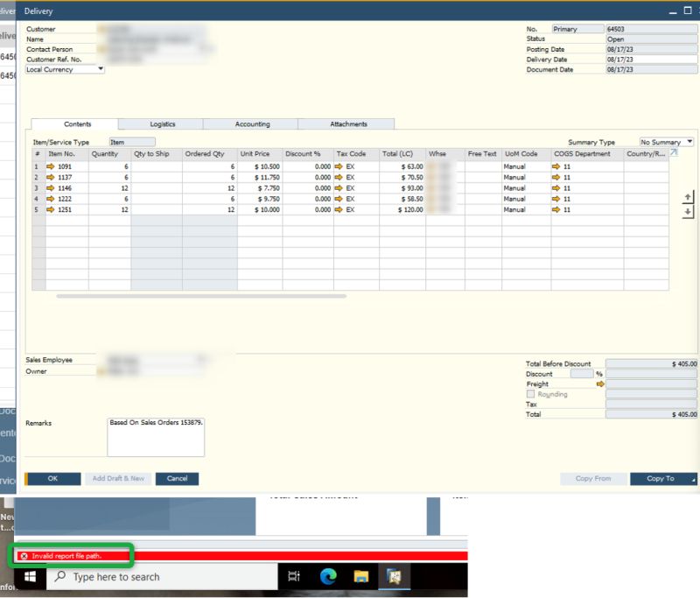
Task: Confirm the delivery with OK button
Action: tap(53, 479)
